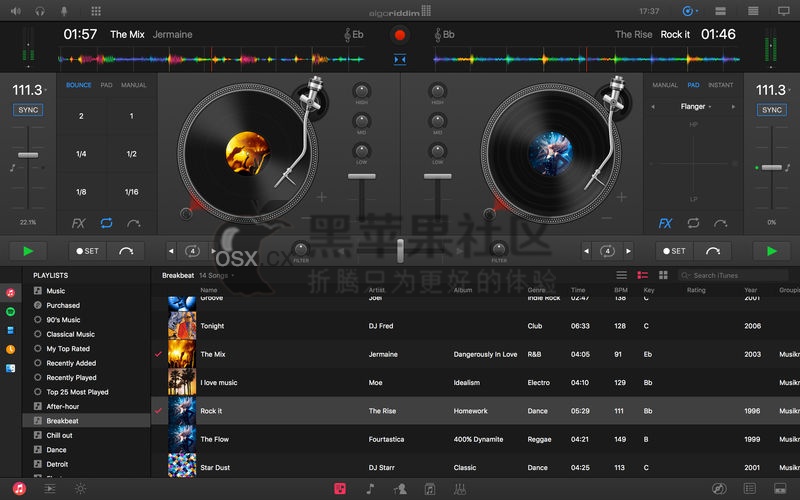Click the left deck curved arrow near FX
800x500 pixels.
tap(133, 223)
